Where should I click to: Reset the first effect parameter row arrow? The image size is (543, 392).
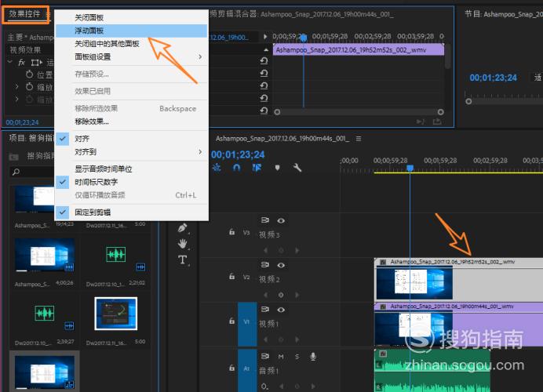(264, 61)
